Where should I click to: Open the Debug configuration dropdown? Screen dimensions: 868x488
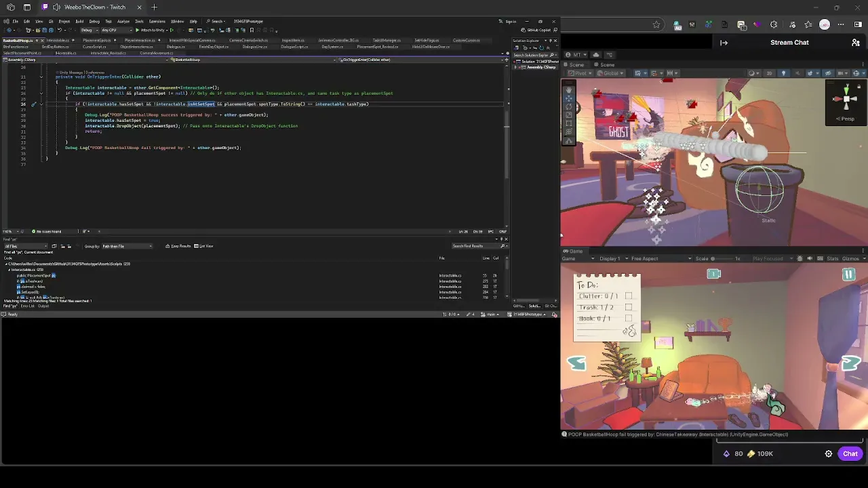point(90,30)
